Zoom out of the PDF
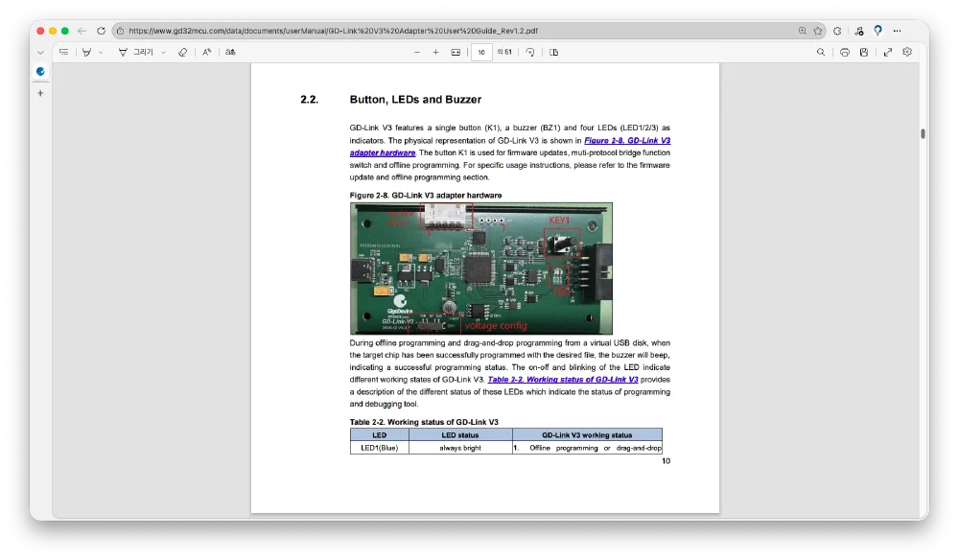The image size is (959, 560). tap(416, 52)
